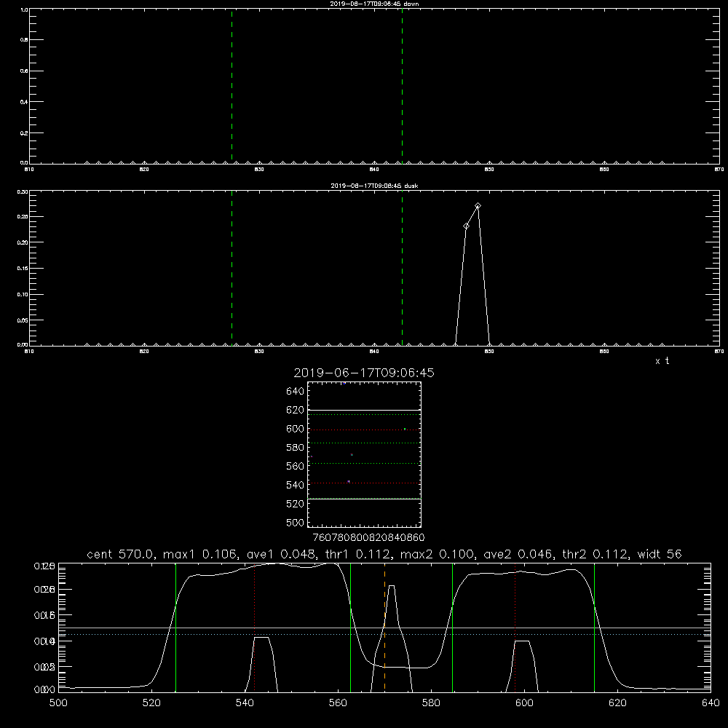Click 'cent 570.0' in the bottom plot title
Screen dimensions: 728x728
[x=120, y=554]
